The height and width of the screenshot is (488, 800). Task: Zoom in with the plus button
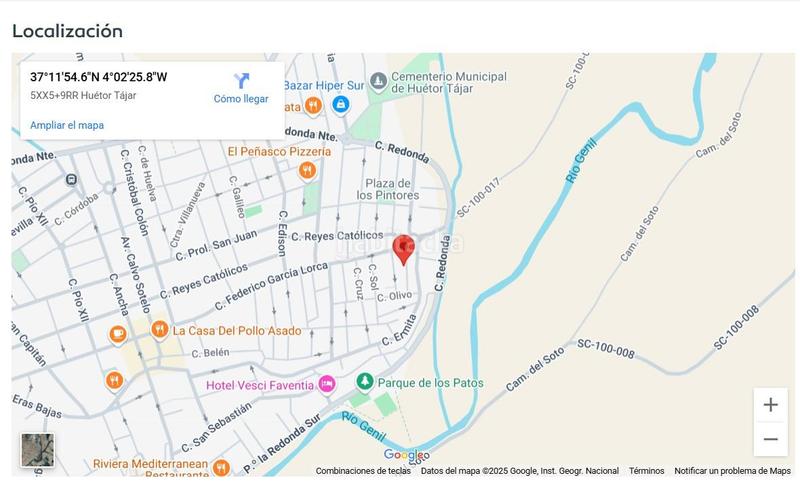(770, 405)
